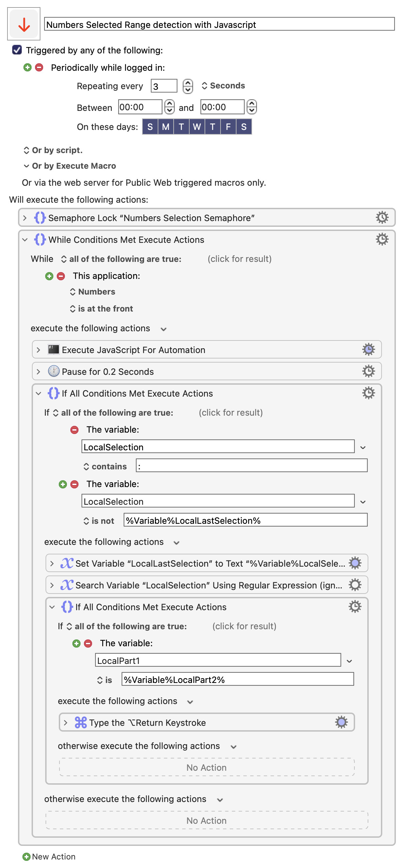The width and height of the screenshot is (403, 868).
Task: Toggle W (Wednesday) in On these days
Action: pos(197,127)
